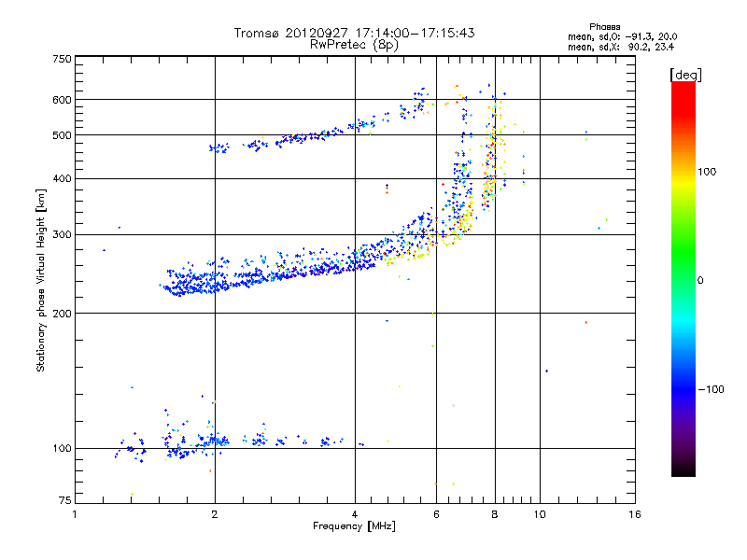Click the 'Phases' heading text
747x560 pixels.
[x=604, y=27]
